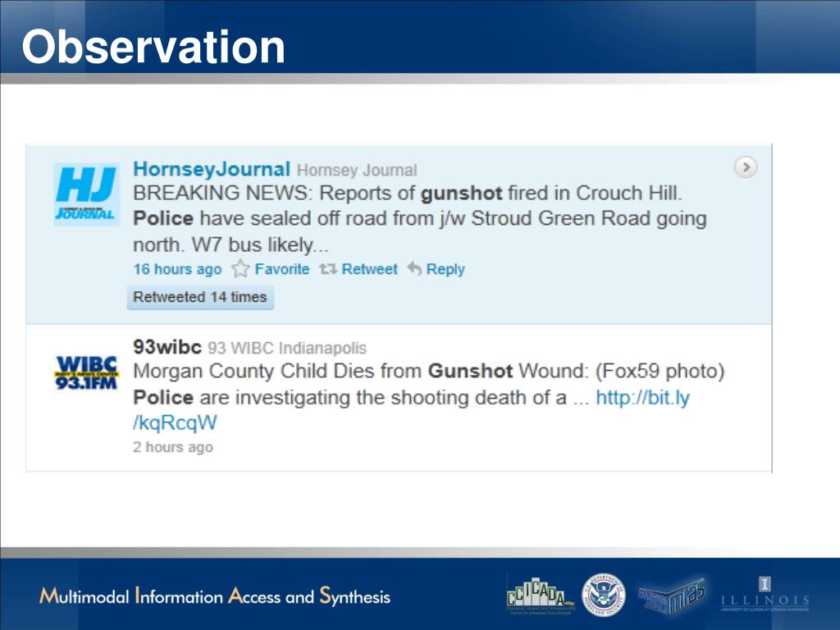The image size is (840, 630).
Task: Click the Reply arrow icon
Action: (414, 268)
